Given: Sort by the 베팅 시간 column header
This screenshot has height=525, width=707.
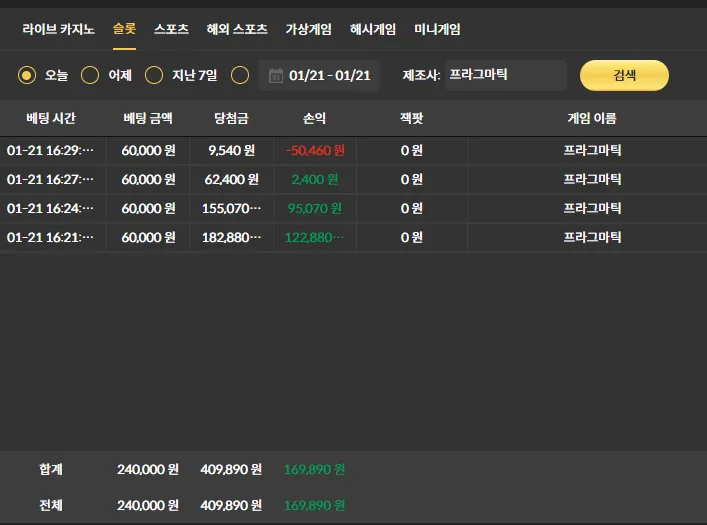Looking at the screenshot, I should click(x=50, y=118).
